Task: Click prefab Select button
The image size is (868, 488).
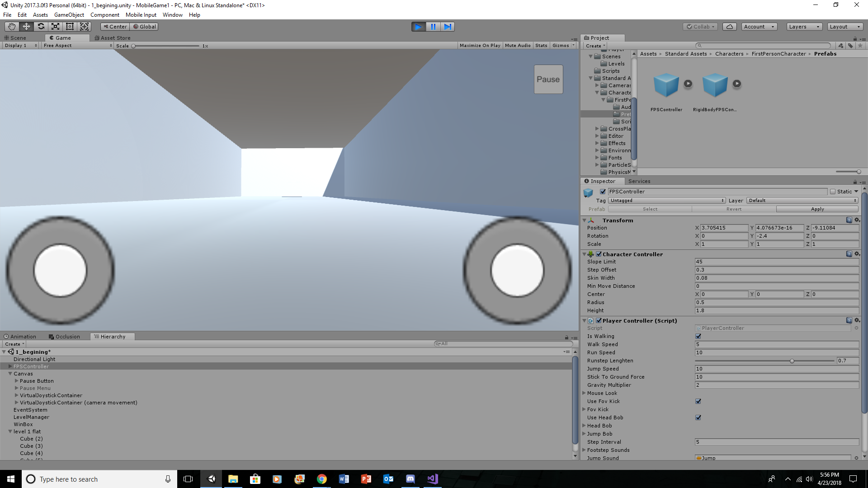Action: (650, 209)
